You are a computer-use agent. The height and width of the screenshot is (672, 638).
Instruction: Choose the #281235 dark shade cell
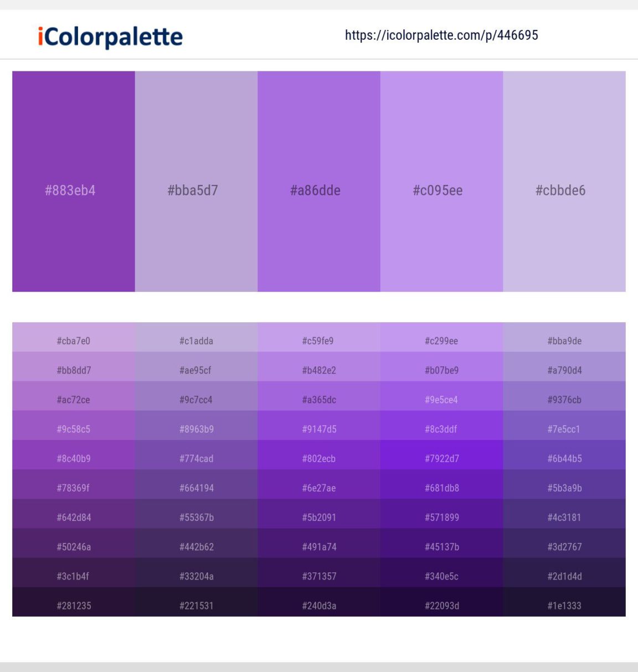click(x=74, y=605)
